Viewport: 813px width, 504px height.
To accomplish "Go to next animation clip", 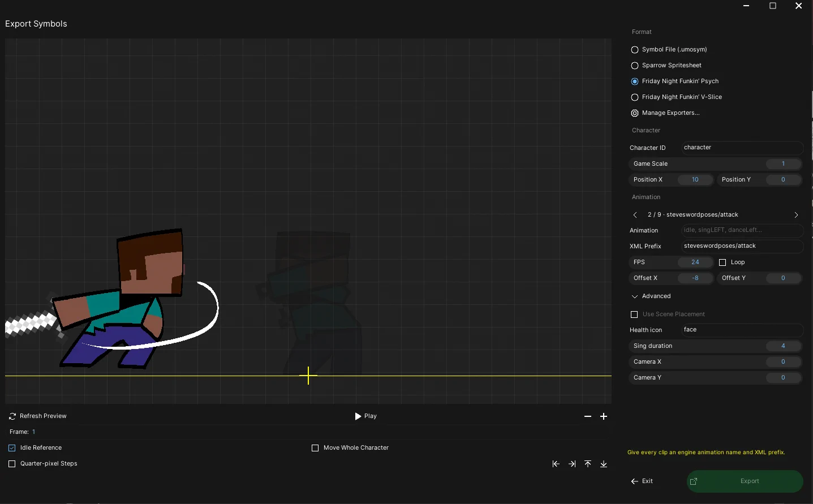I will pyautogui.click(x=796, y=215).
